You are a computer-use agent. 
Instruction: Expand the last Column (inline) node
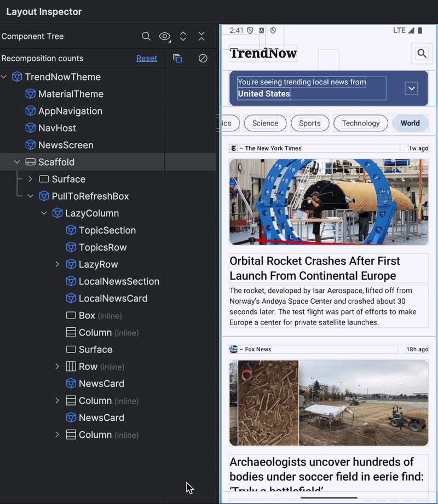click(57, 435)
